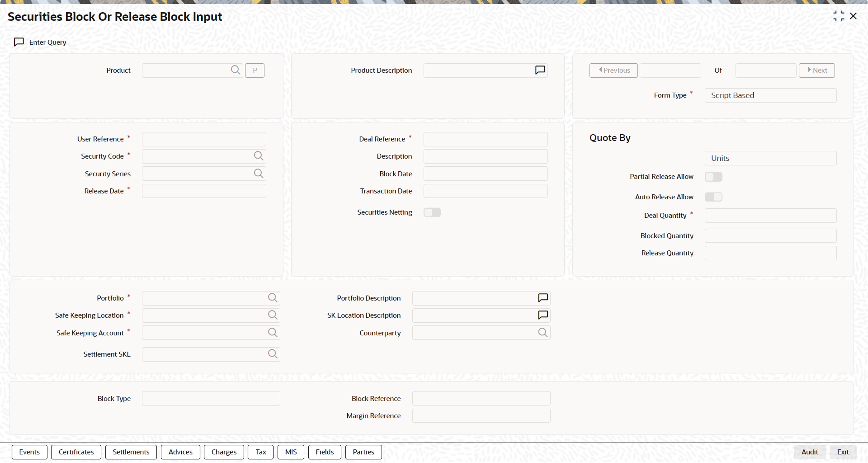This screenshot has height=463, width=868.
Task: Open the Security Series lookup icon
Action: [x=258, y=173]
